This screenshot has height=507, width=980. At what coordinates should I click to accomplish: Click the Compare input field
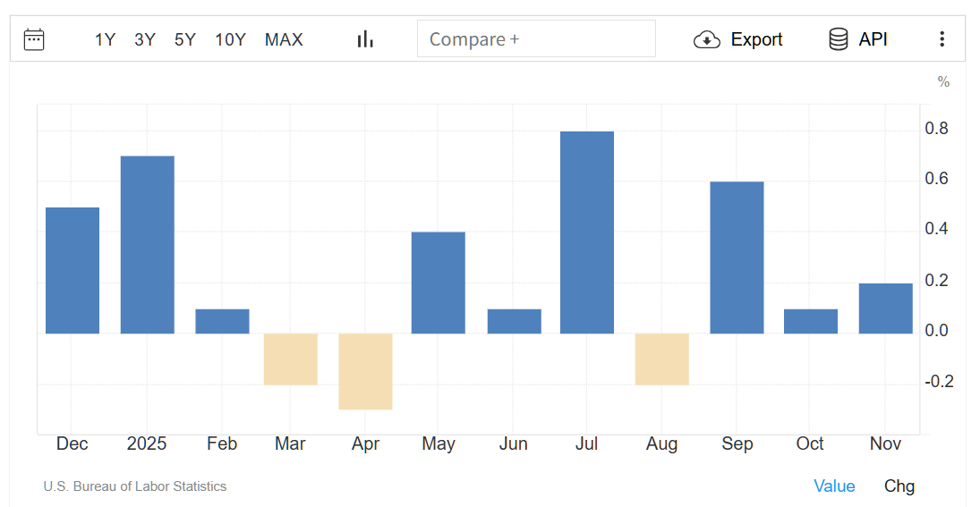click(536, 39)
